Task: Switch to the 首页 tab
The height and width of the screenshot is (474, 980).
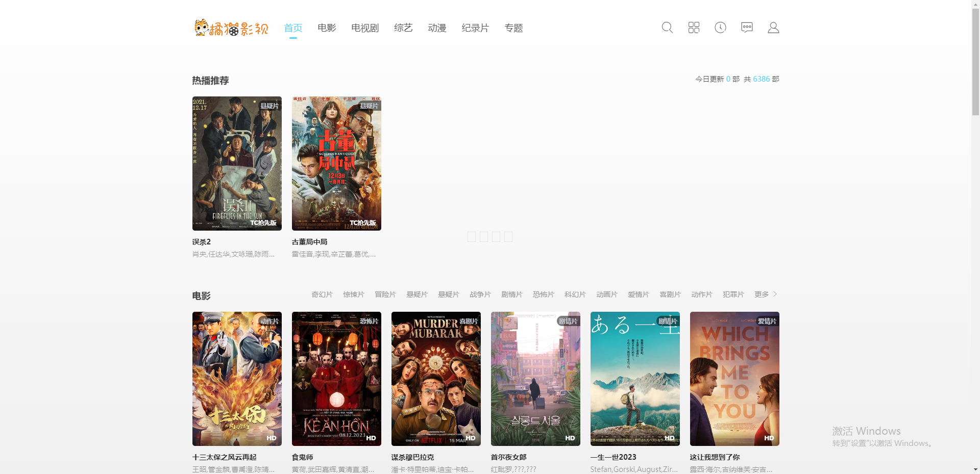Action: pos(293,28)
